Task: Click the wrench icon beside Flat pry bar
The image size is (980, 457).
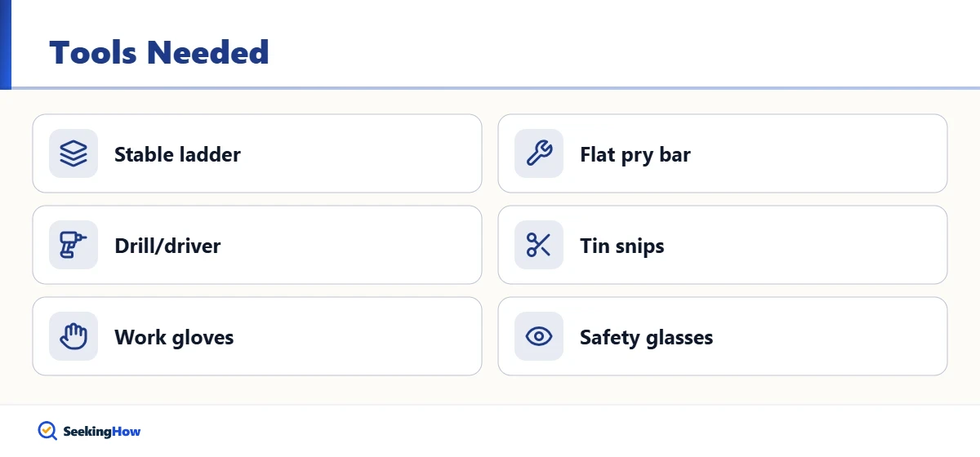Action: 539,153
